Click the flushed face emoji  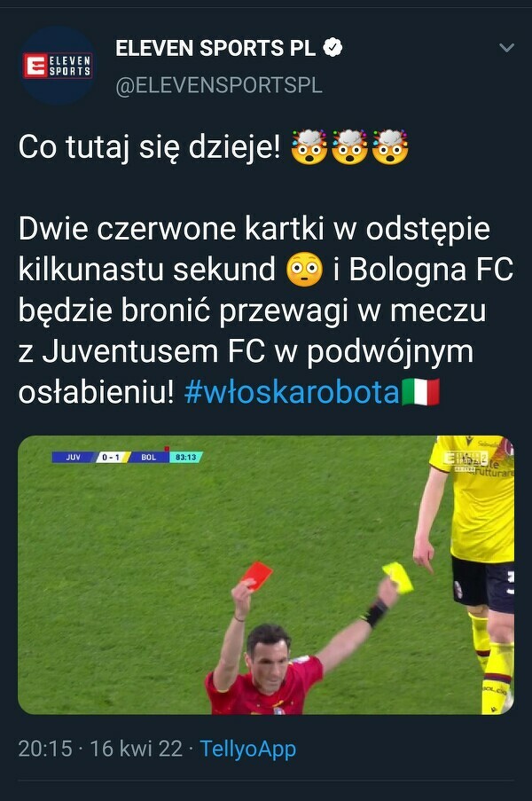click(x=305, y=269)
